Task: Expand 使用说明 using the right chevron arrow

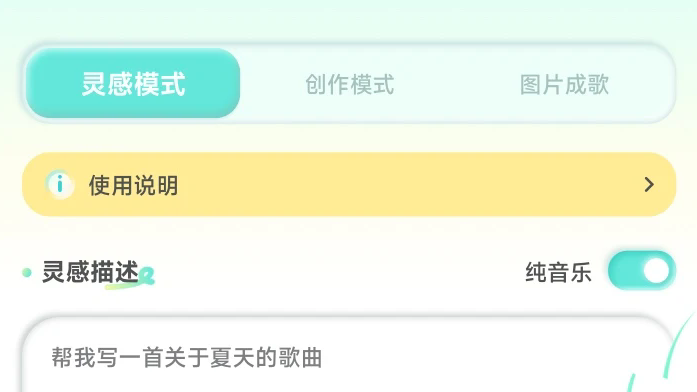Action: [649, 184]
